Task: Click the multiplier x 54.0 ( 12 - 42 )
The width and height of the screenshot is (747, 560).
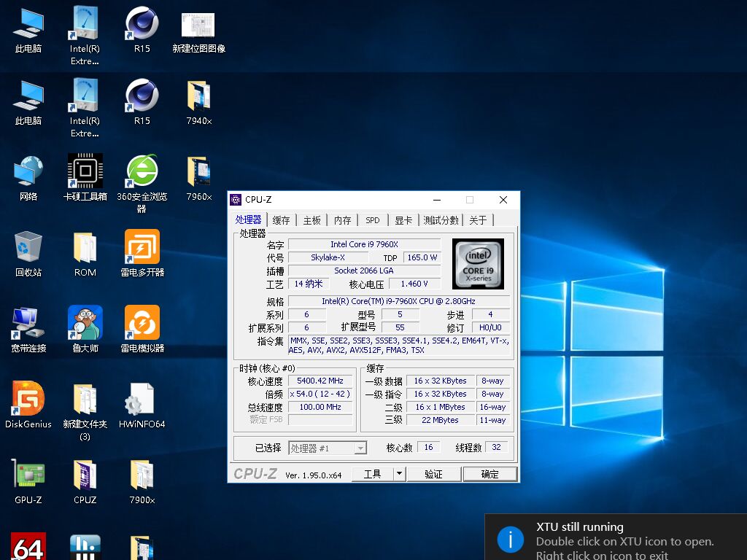Action: coord(320,394)
